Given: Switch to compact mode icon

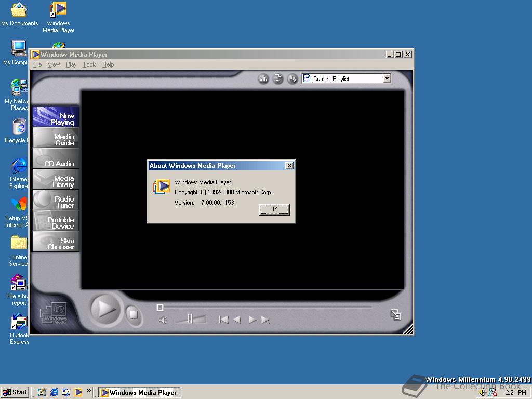Looking at the screenshot, I should tap(395, 315).
